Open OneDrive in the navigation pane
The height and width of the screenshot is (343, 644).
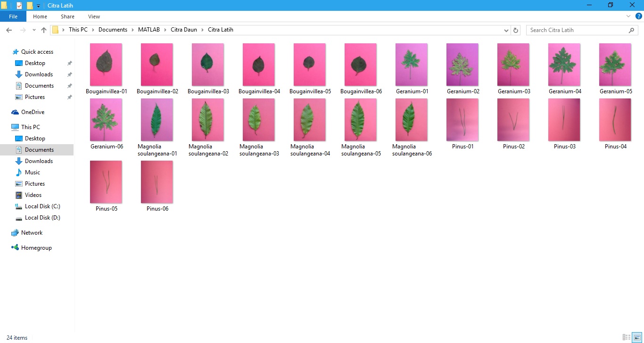[x=33, y=112]
